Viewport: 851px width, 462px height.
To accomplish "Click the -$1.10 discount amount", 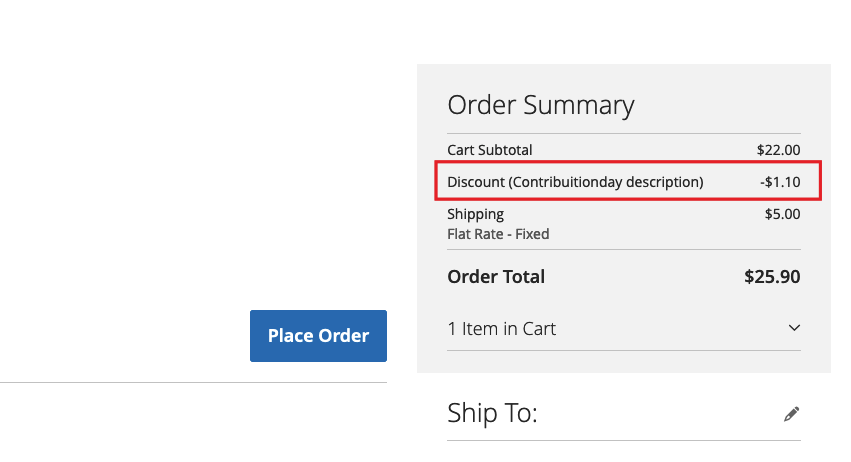I will (780, 182).
